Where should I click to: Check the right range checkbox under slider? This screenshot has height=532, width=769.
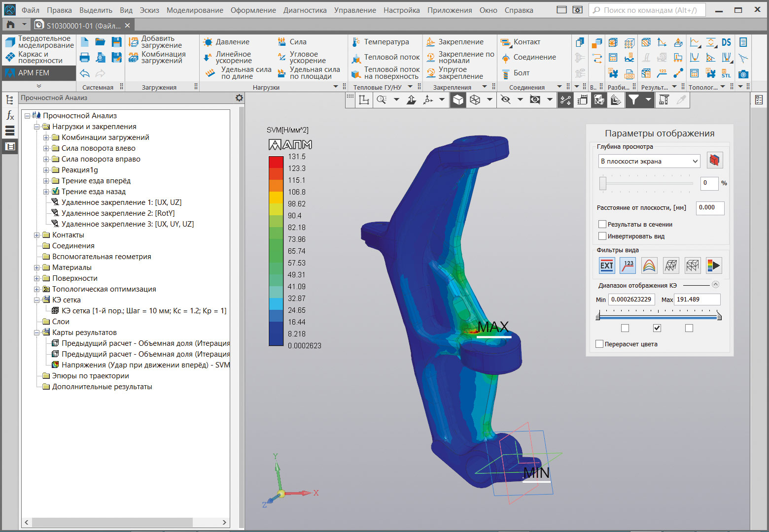[689, 328]
